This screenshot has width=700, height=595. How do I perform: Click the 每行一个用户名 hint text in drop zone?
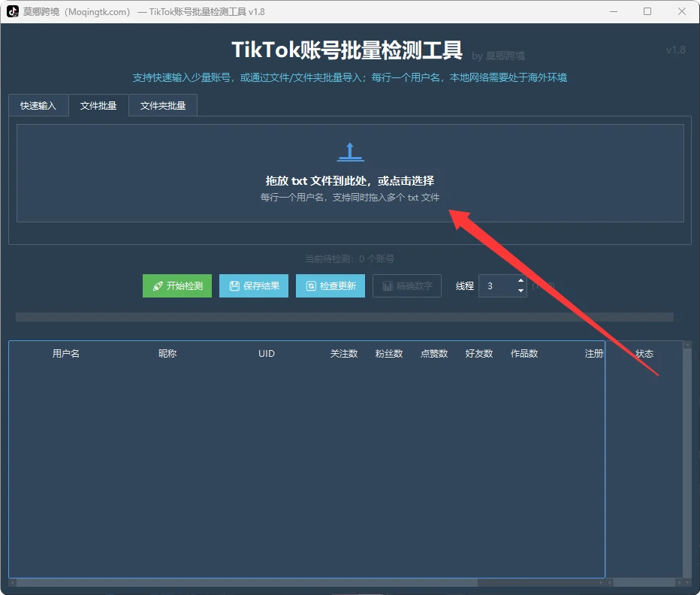(x=350, y=197)
